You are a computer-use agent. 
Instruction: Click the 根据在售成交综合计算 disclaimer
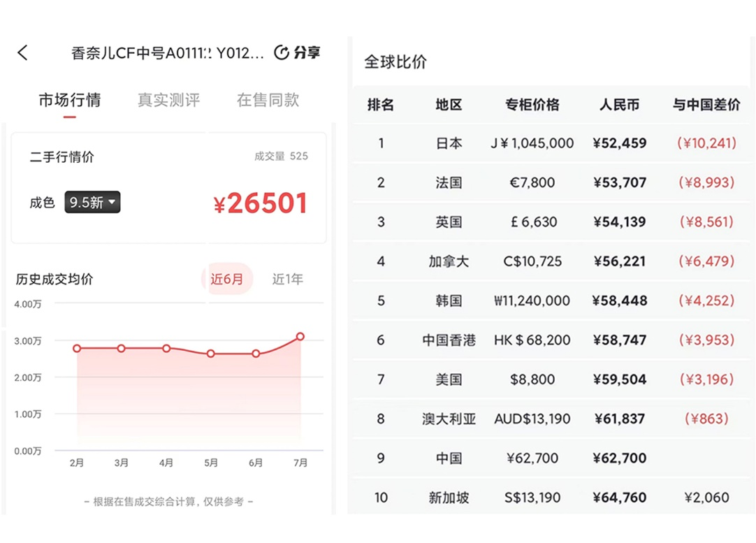coord(168,502)
